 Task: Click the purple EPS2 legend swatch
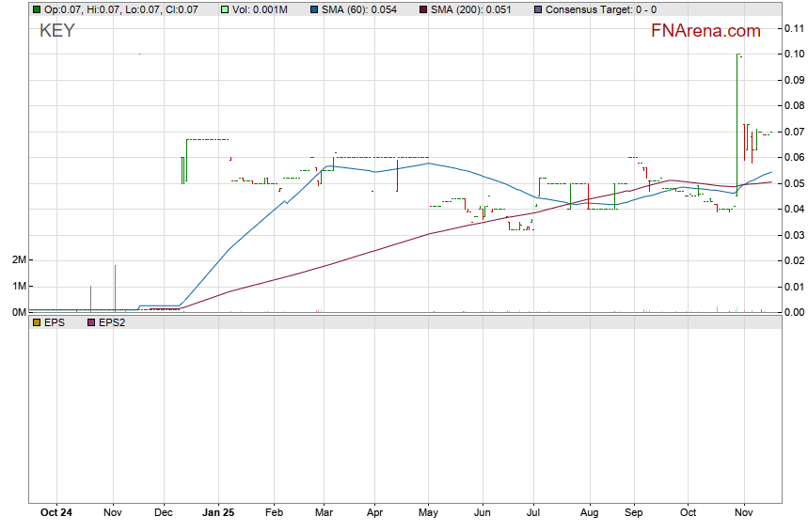91,322
